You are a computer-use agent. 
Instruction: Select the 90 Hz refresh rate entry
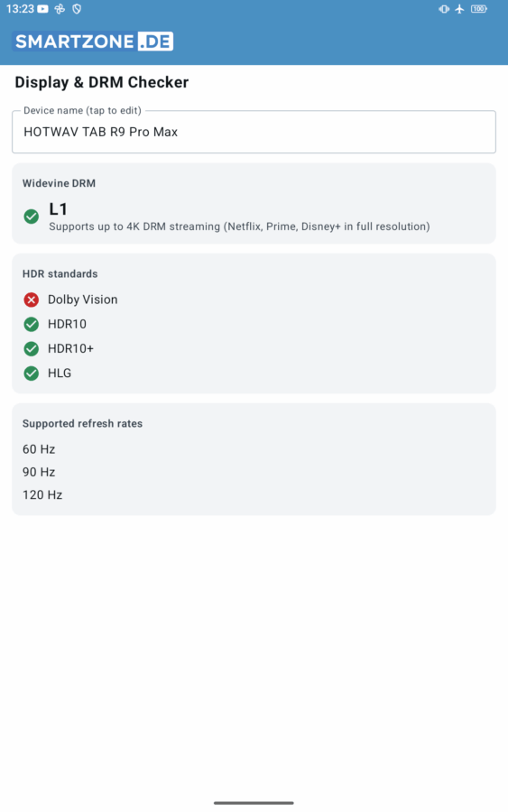tap(39, 472)
